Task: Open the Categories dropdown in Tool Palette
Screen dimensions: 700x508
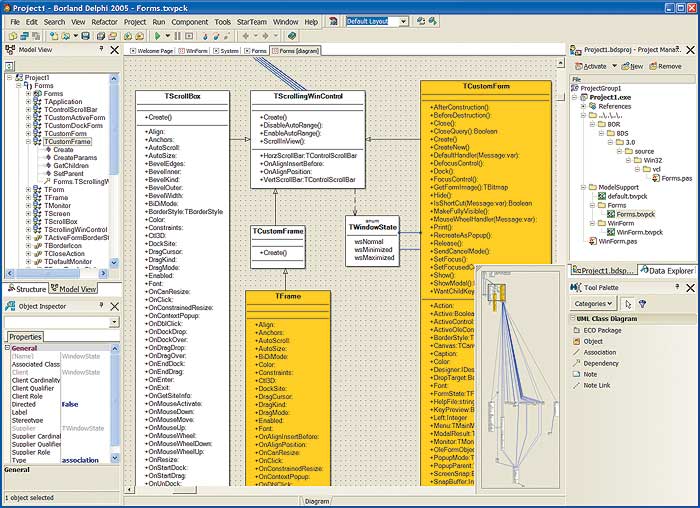Action: [x=593, y=304]
